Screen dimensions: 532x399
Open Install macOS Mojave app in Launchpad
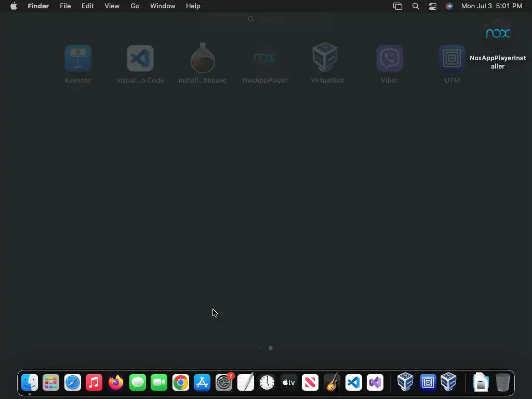tap(203, 58)
